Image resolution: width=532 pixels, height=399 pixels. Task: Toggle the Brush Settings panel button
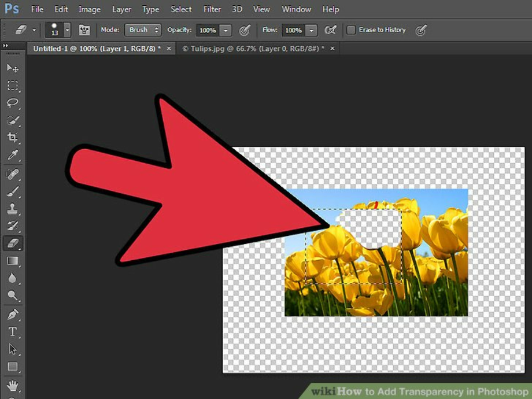tap(84, 29)
